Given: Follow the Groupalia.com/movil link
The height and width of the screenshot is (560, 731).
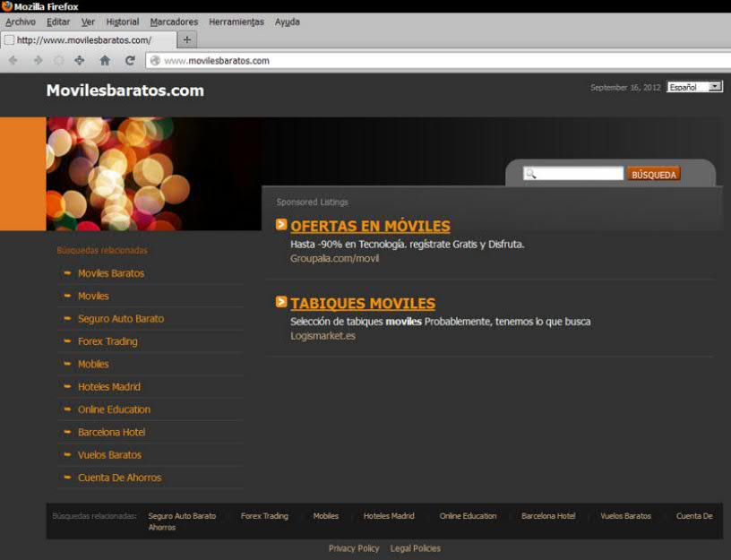Looking at the screenshot, I should click(334, 258).
